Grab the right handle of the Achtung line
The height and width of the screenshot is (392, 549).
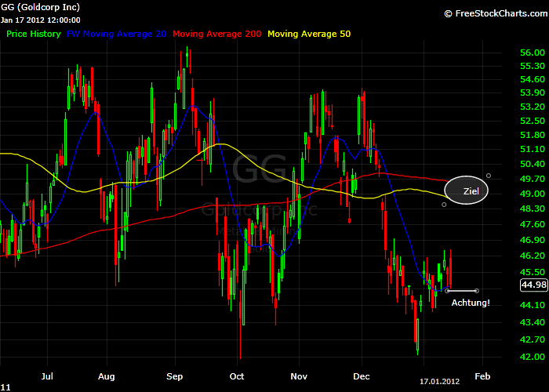[x=477, y=291]
